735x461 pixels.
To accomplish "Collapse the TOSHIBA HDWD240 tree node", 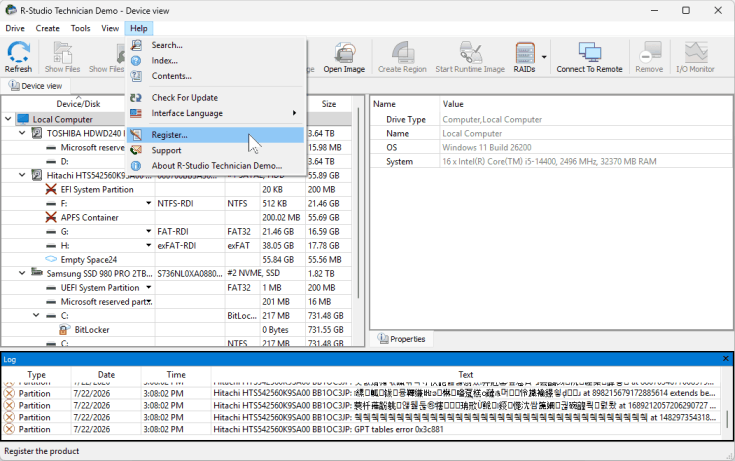I will tap(22, 133).
